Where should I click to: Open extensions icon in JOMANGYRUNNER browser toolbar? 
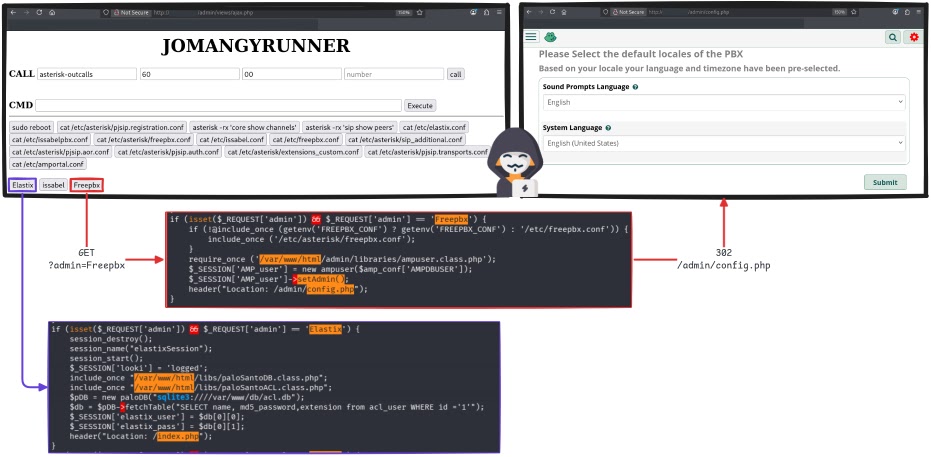(486, 12)
